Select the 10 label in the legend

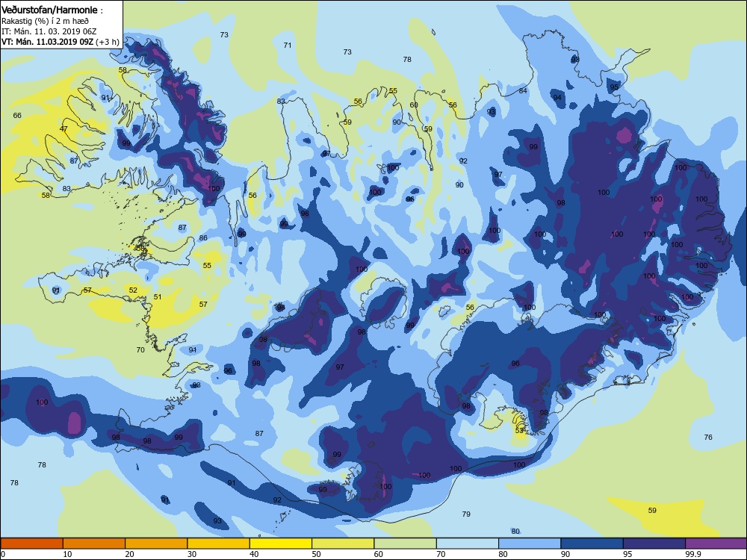(x=68, y=554)
